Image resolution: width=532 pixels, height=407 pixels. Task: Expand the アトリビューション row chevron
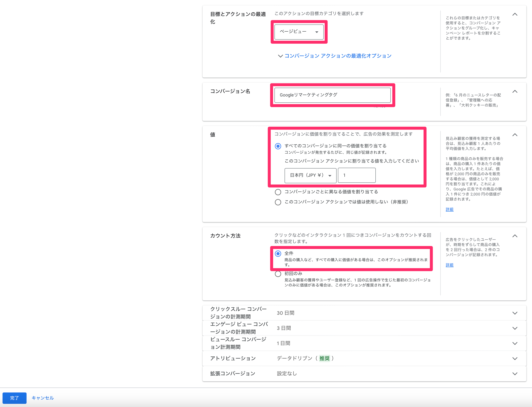[515, 359]
